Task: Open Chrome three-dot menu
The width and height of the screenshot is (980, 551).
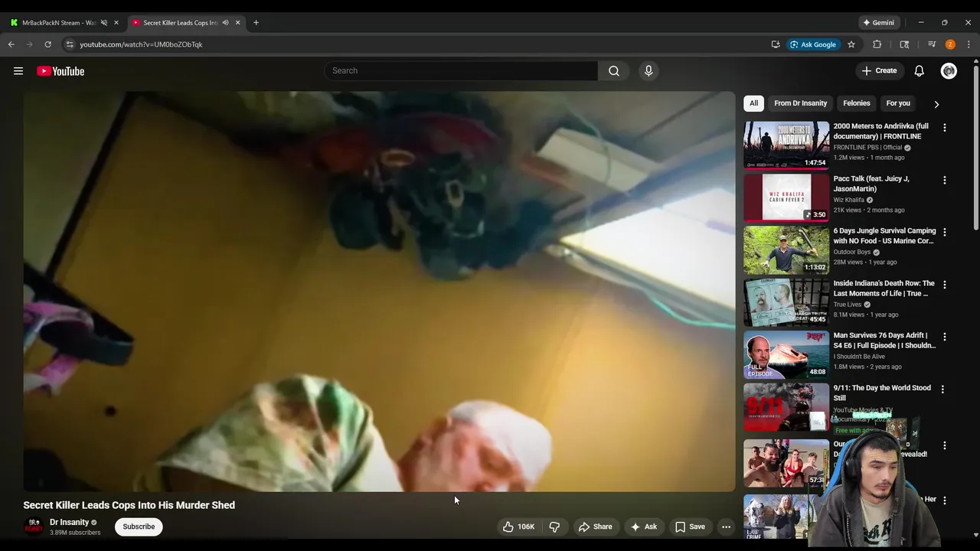Action: point(969,44)
